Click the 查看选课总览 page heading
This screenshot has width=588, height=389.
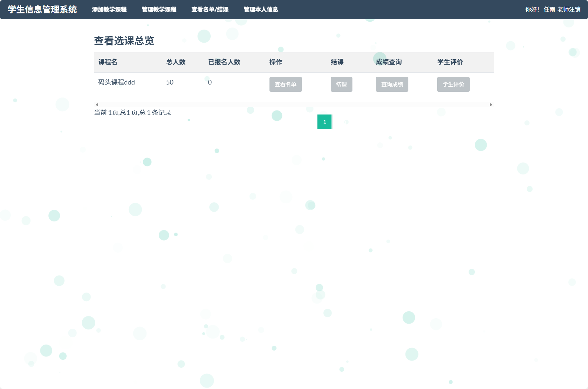pos(124,41)
